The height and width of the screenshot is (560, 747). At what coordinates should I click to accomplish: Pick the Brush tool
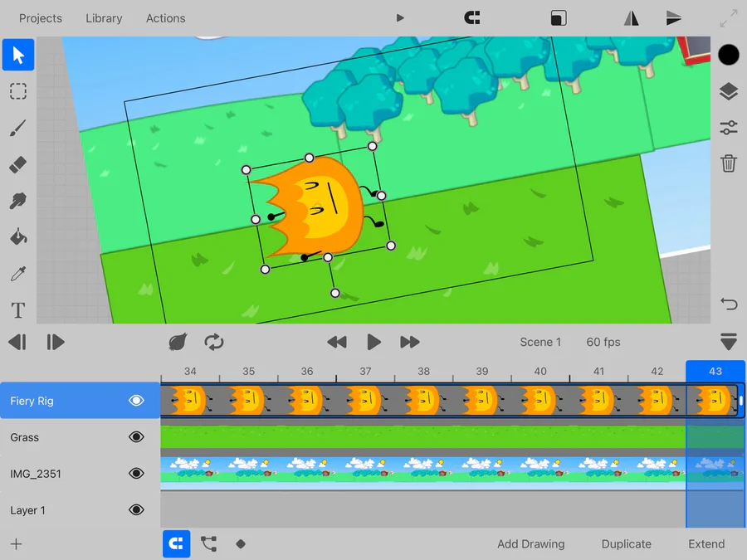(18, 128)
